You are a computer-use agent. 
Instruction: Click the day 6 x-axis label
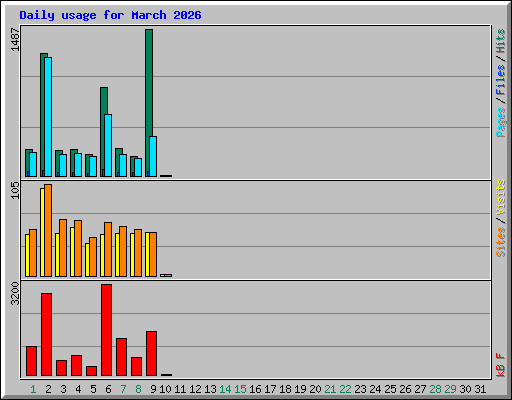(x=108, y=389)
